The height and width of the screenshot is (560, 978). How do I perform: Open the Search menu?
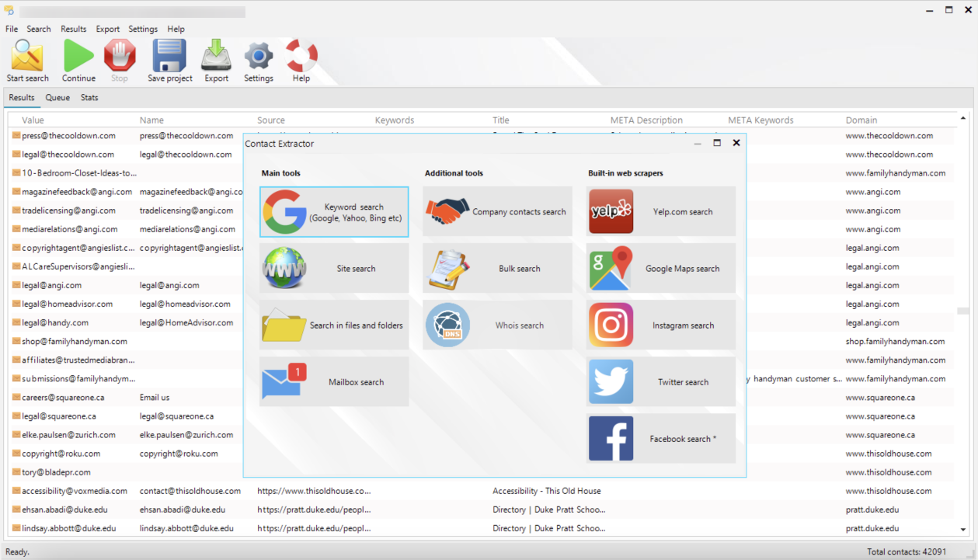coord(39,29)
